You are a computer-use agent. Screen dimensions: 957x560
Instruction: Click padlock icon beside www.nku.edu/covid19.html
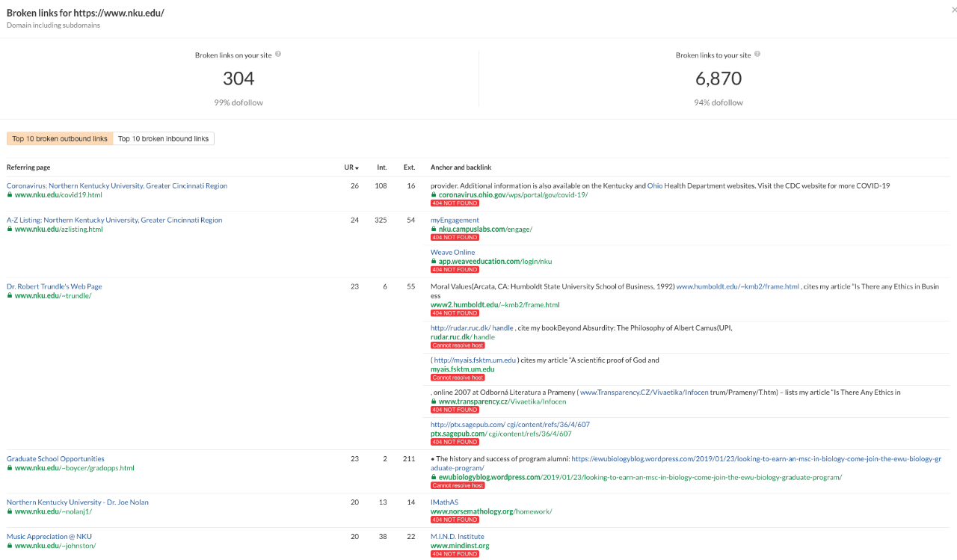(10, 195)
